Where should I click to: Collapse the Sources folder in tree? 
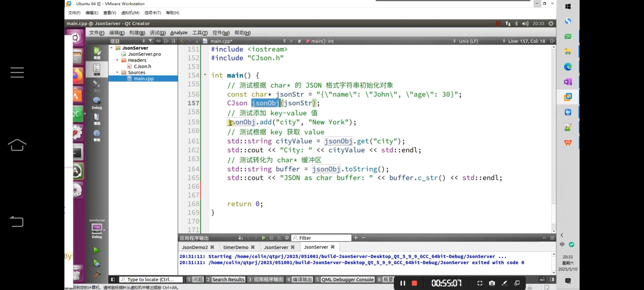(117, 72)
